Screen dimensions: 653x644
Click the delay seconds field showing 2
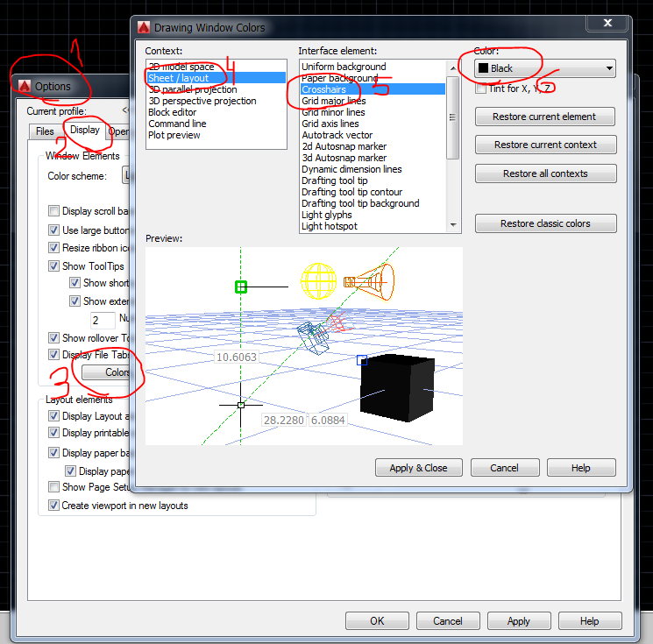[103, 321]
